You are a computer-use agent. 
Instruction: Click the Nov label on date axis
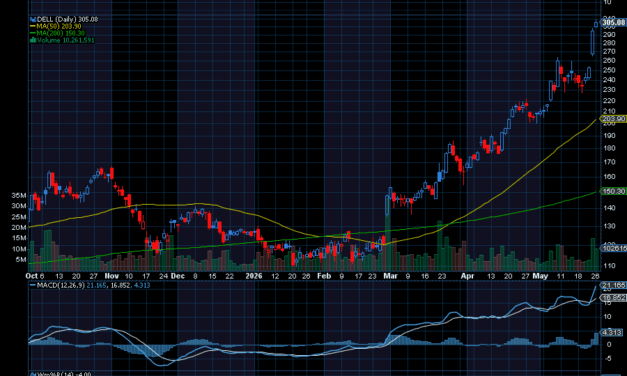pos(112,276)
